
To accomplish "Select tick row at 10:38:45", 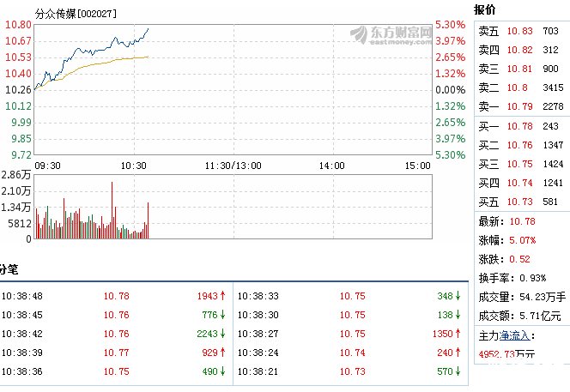I will pyautogui.click(x=116, y=315).
